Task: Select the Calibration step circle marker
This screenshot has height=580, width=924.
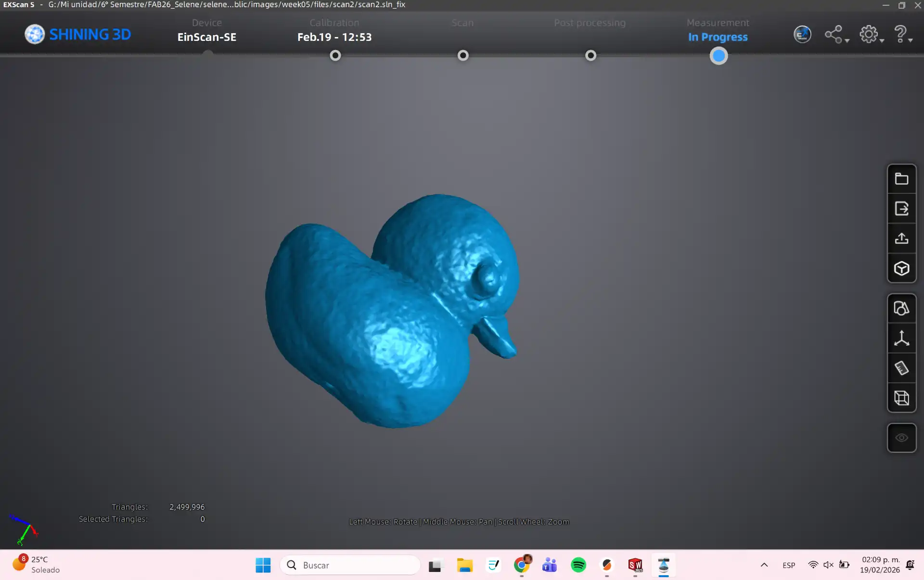Action: click(x=335, y=55)
